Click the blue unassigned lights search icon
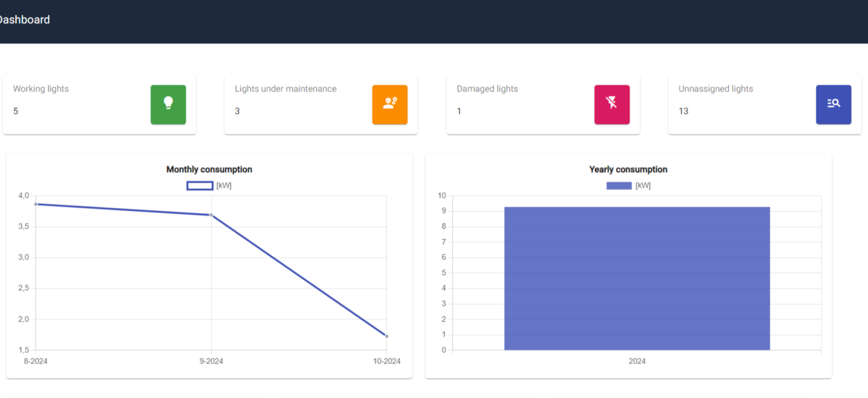The width and height of the screenshot is (868, 398). [x=833, y=104]
